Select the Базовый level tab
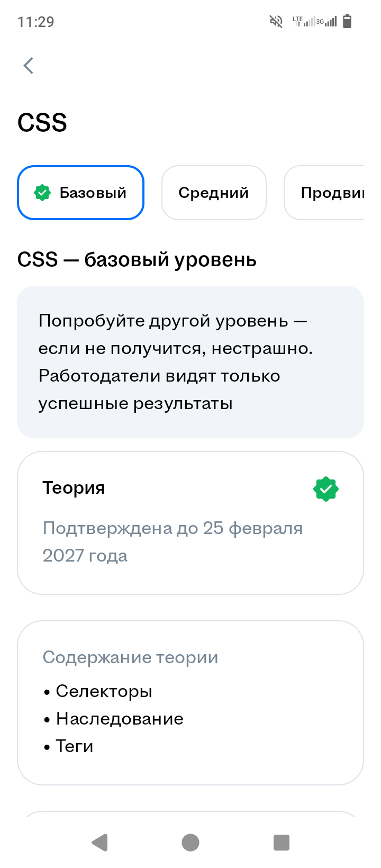Viewport: 381px width, 868px height. [x=81, y=193]
